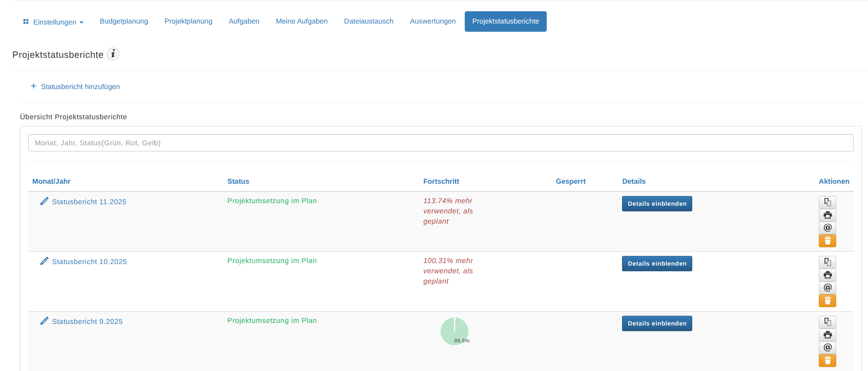Viewport: 868px width, 371px height.
Task: Delete the Statusbericht 11.2025 report
Action: pos(827,241)
